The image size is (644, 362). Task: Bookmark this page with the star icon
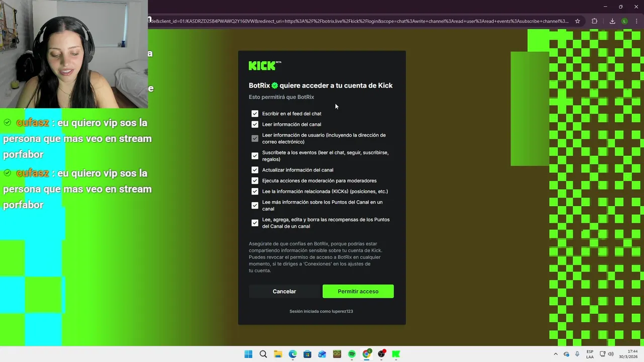click(578, 21)
